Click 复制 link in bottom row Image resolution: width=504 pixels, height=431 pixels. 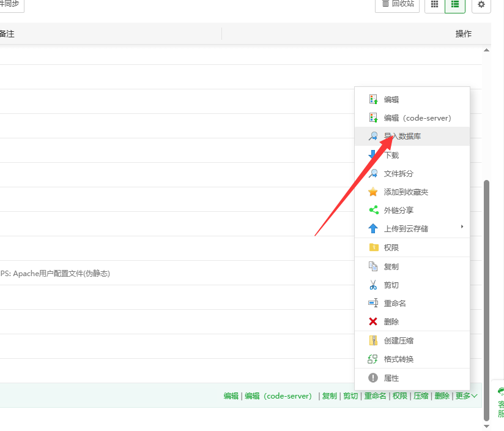point(330,396)
